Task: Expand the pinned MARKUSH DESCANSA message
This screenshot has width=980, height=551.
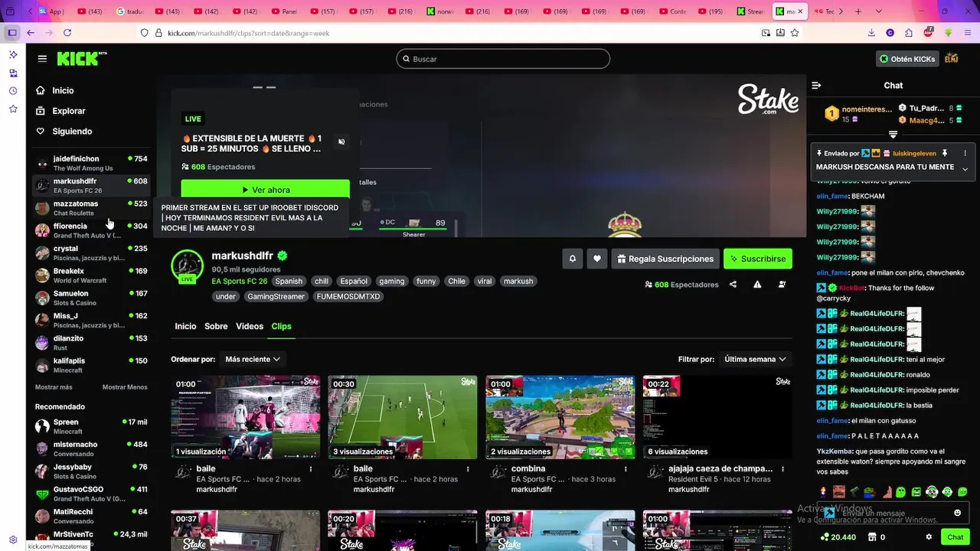Action: pyautogui.click(x=965, y=168)
